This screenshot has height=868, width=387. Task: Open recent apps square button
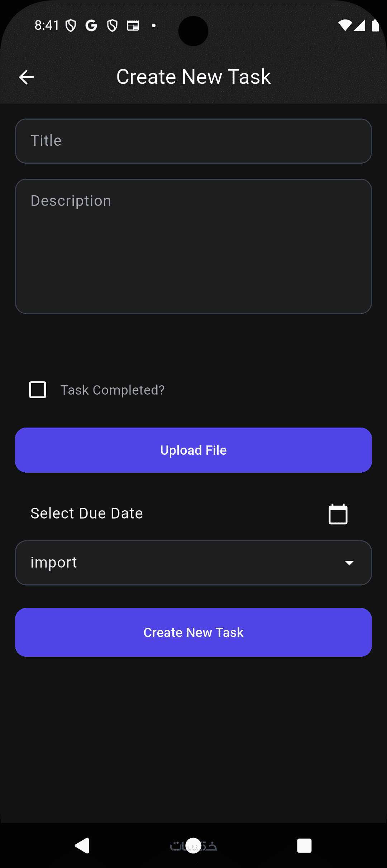pos(304,846)
